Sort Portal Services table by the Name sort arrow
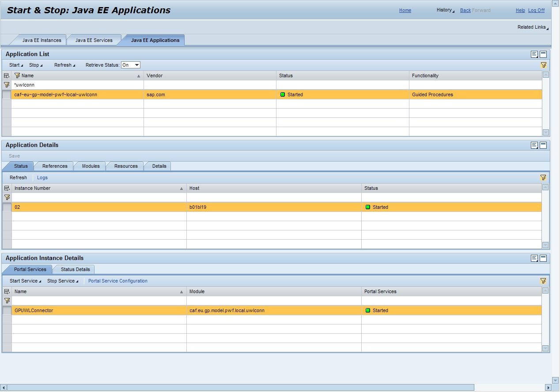 (x=182, y=292)
